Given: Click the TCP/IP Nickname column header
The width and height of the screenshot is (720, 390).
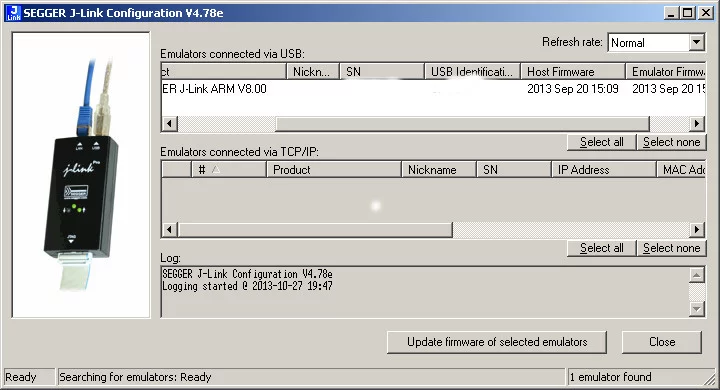Looking at the screenshot, I should [439, 170].
